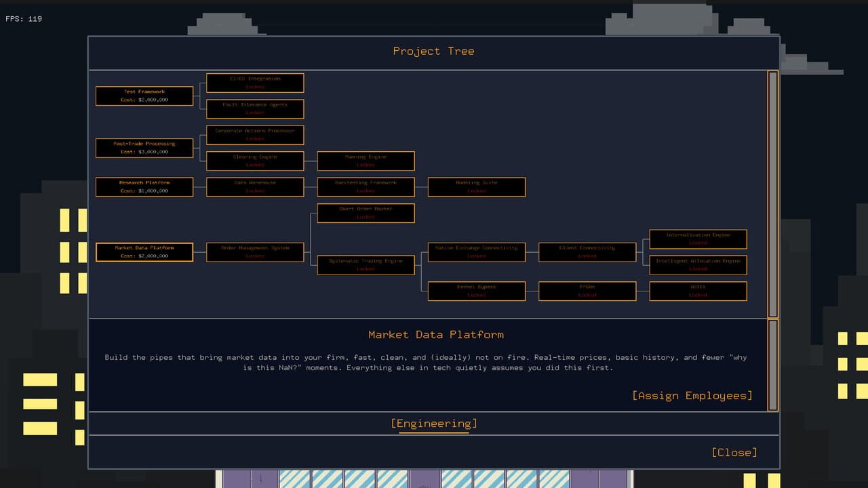Click the description panel scrollbar

(772, 365)
